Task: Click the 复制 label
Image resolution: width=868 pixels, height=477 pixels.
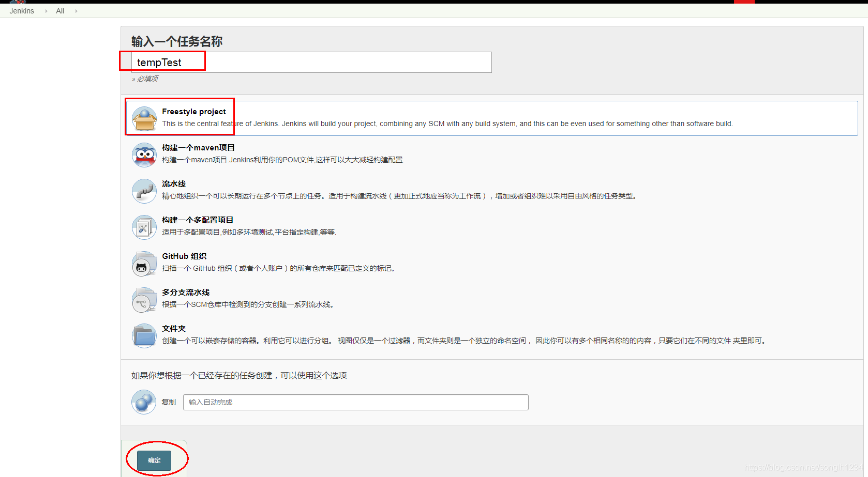Action: (x=169, y=402)
